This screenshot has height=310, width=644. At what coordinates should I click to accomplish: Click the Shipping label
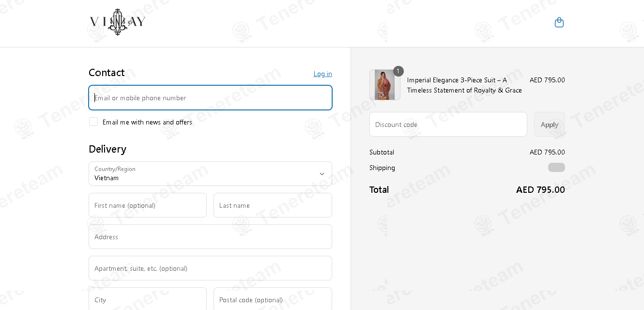382,168
